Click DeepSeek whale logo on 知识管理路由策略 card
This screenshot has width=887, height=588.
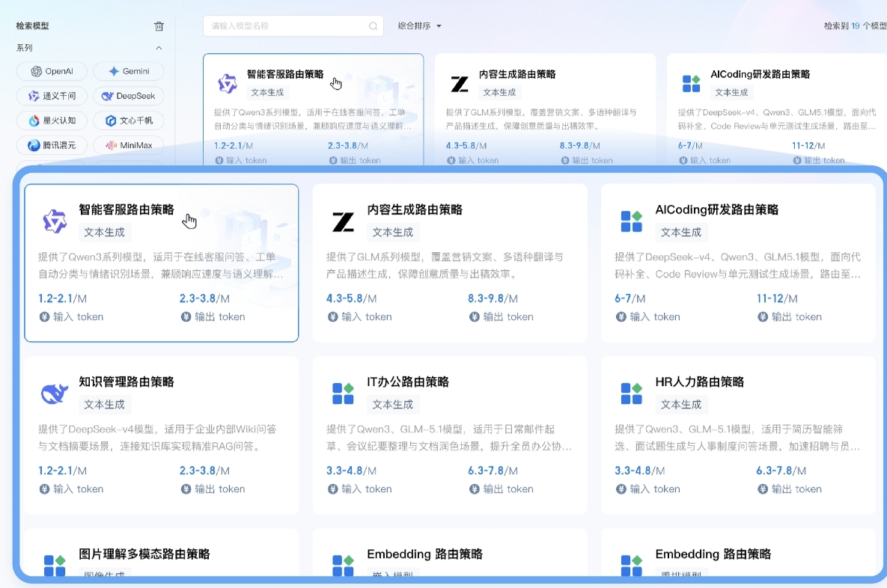click(55, 393)
